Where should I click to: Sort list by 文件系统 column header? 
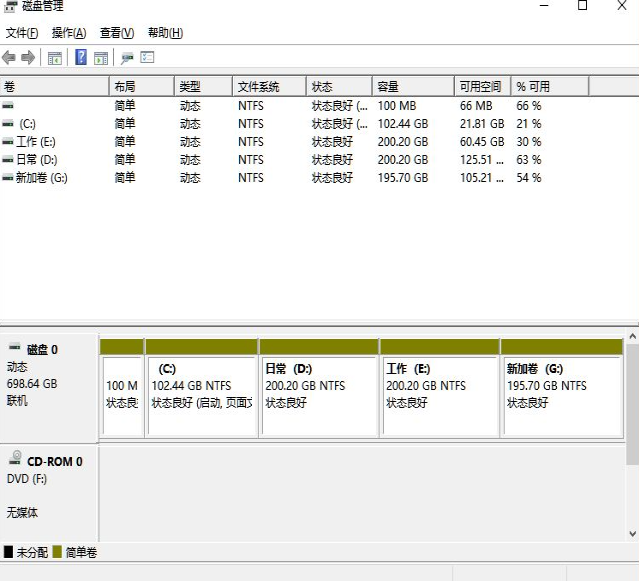tap(268, 87)
